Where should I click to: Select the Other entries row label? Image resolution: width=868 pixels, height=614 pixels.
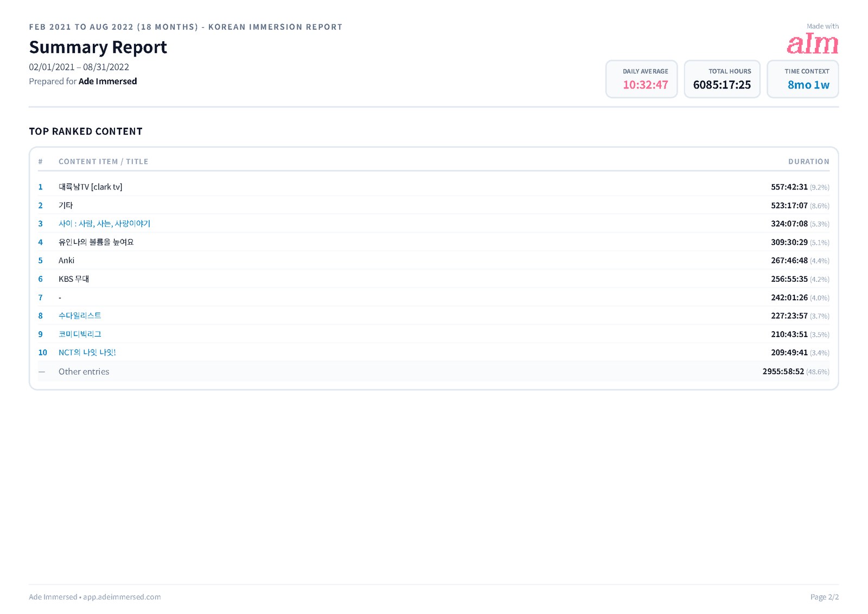[x=84, y=371]
